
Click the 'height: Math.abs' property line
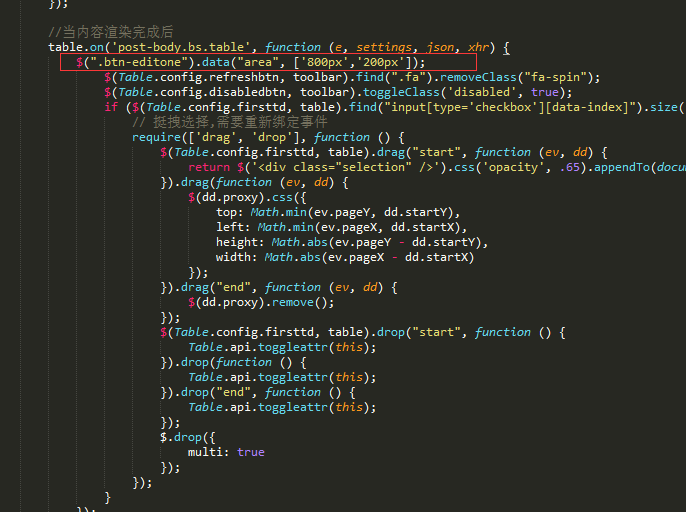point(352,242)
